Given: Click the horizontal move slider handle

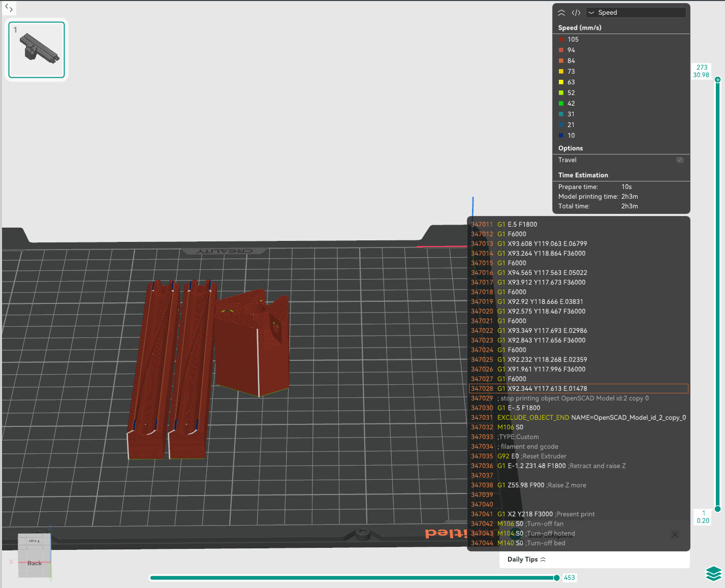Looking at the screenshot, I should tap(556, 577).
